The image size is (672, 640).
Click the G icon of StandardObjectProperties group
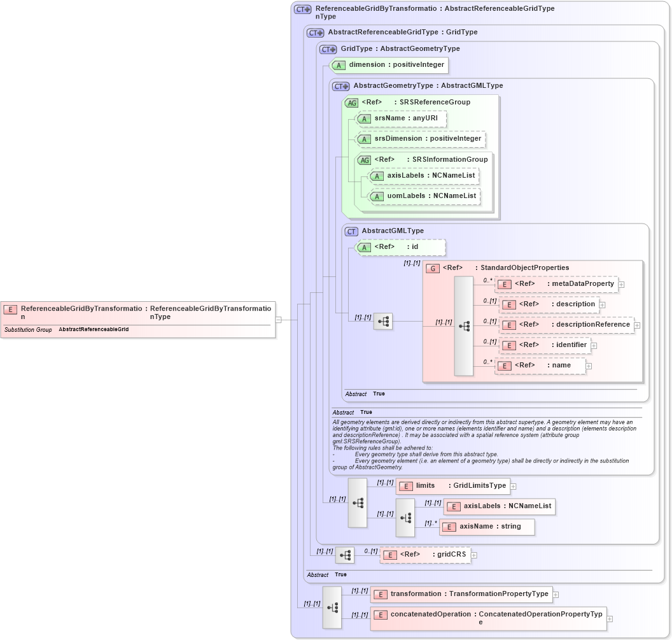433,269
